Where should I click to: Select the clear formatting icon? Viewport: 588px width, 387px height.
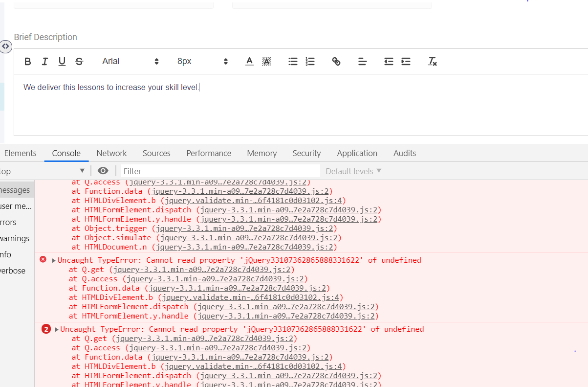tap(432, 61)
